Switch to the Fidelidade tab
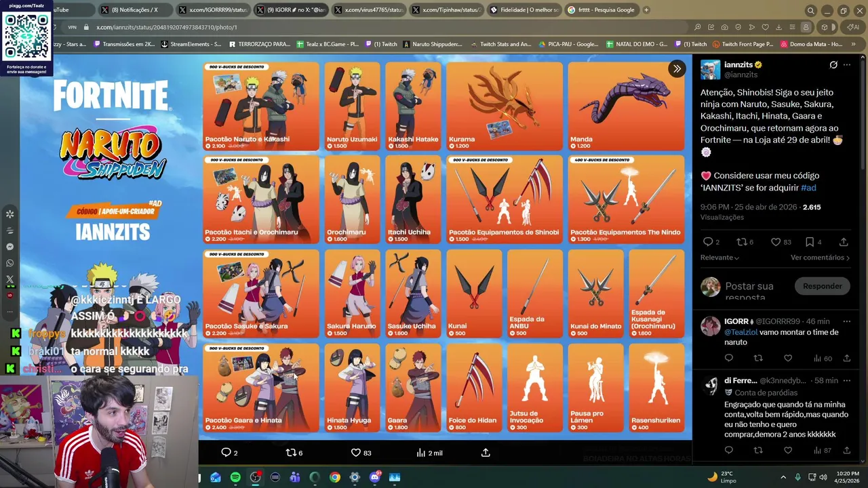Viewport: 868px width, 488px height. [x=524, y=10]
